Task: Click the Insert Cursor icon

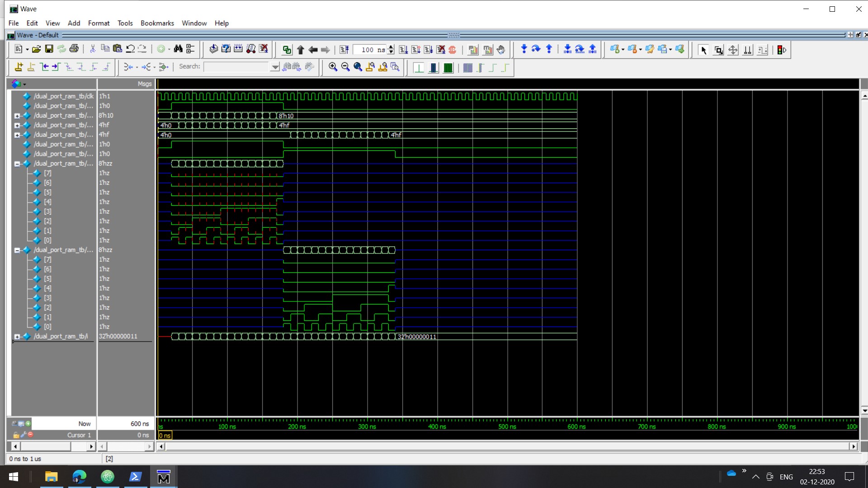Action: click(x=19, y=67)
